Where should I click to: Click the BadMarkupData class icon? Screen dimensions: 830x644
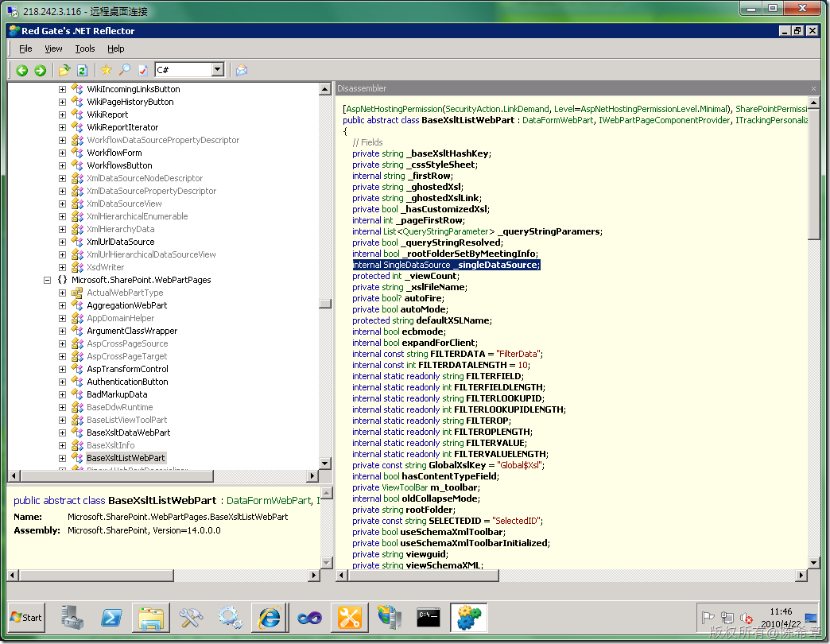77,394
